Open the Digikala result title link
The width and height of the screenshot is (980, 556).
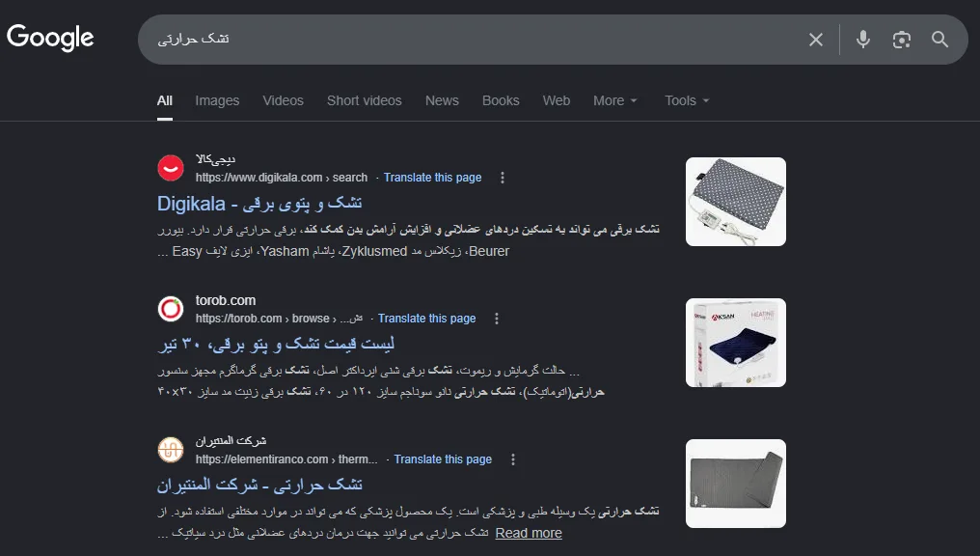pos(259,204)
